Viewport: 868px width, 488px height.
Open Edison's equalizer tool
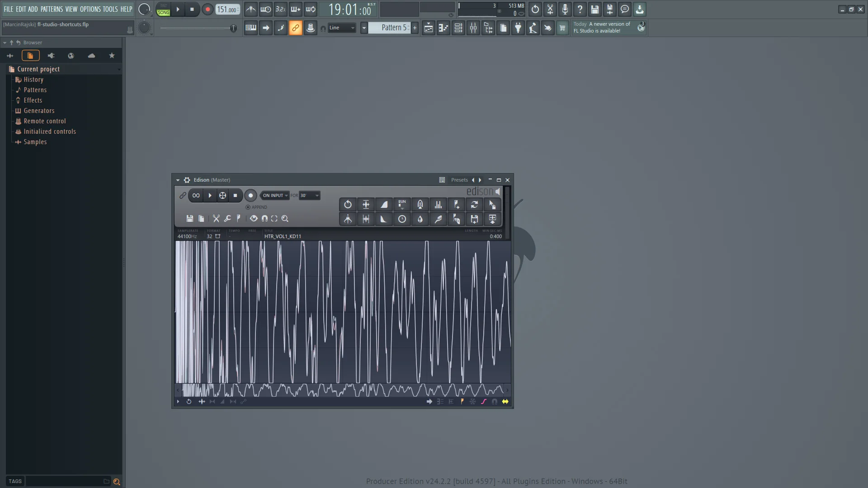(x=438, y=204)
